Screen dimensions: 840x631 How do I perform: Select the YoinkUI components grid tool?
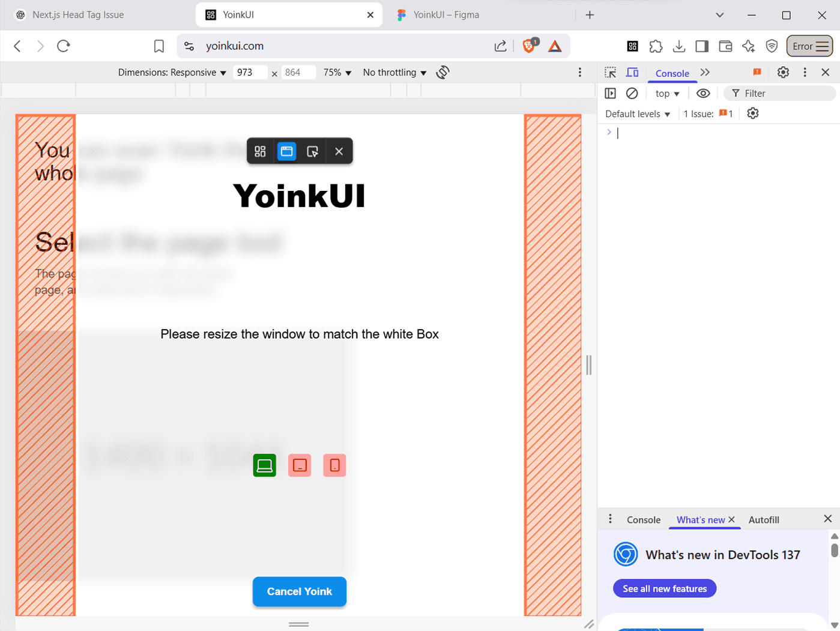tap(260, 151)
